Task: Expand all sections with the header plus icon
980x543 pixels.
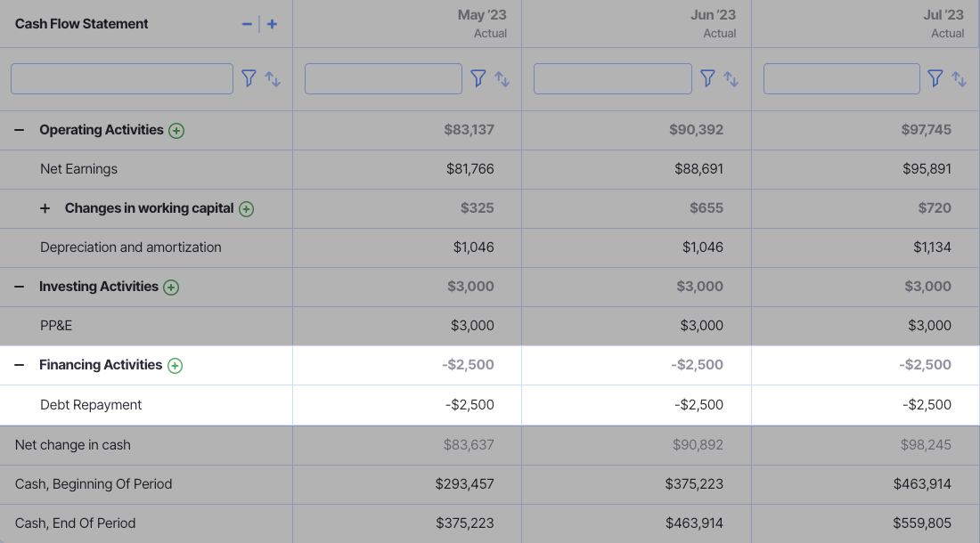Action: pos(272,24)
